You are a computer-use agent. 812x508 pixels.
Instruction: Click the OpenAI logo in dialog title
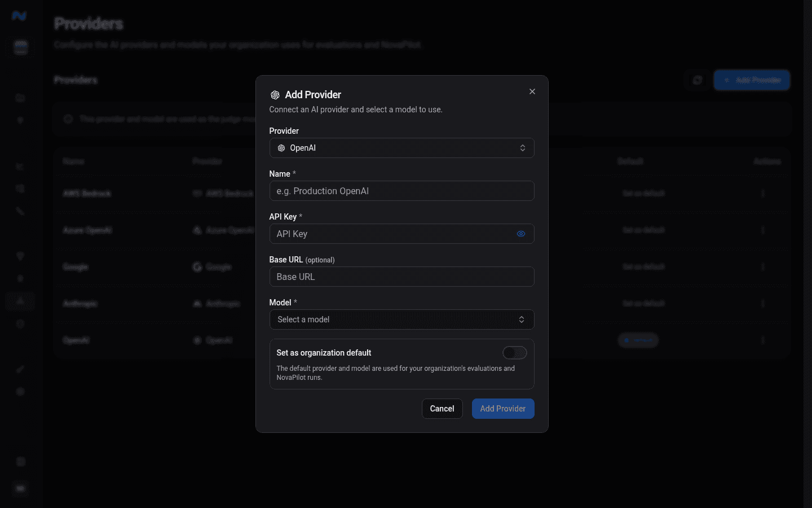[275, 95]
